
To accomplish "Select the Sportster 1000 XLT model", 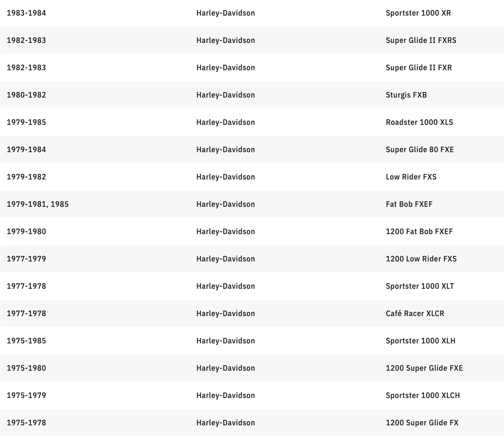I will point(420,286).
